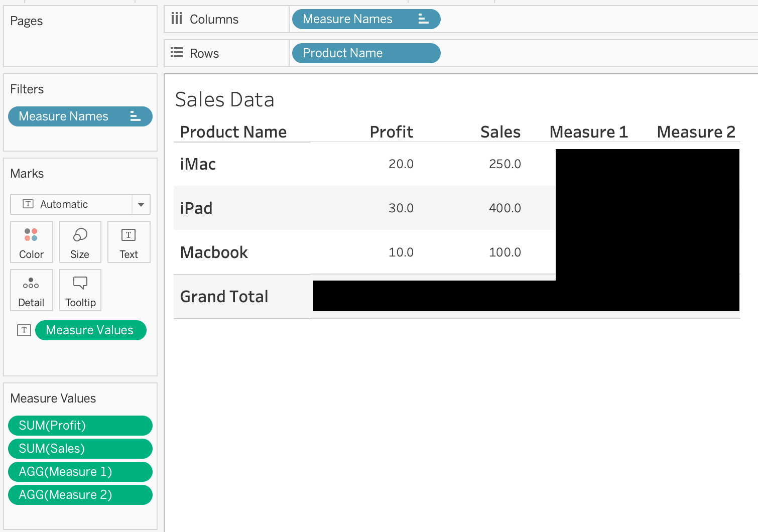Select the Grand Total row label
The width and height of the screenshot is (758, 532).
coord(224,297)
